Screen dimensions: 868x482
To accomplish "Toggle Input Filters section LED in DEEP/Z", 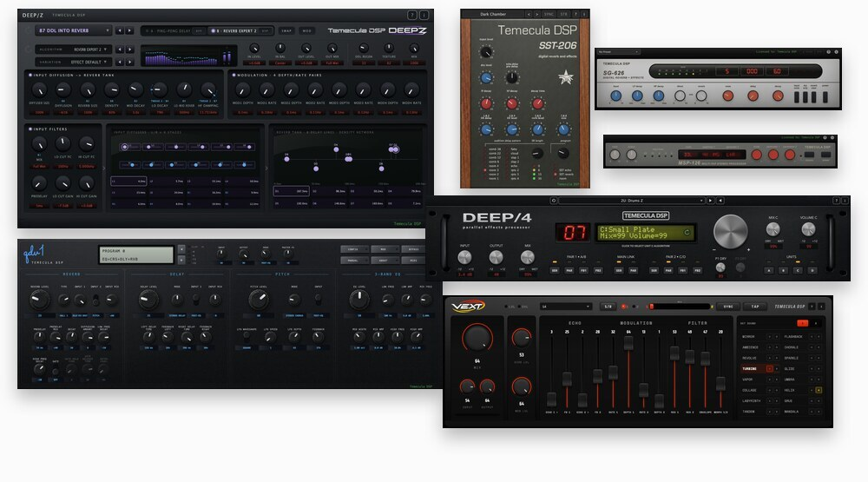I will click(30, 129).
